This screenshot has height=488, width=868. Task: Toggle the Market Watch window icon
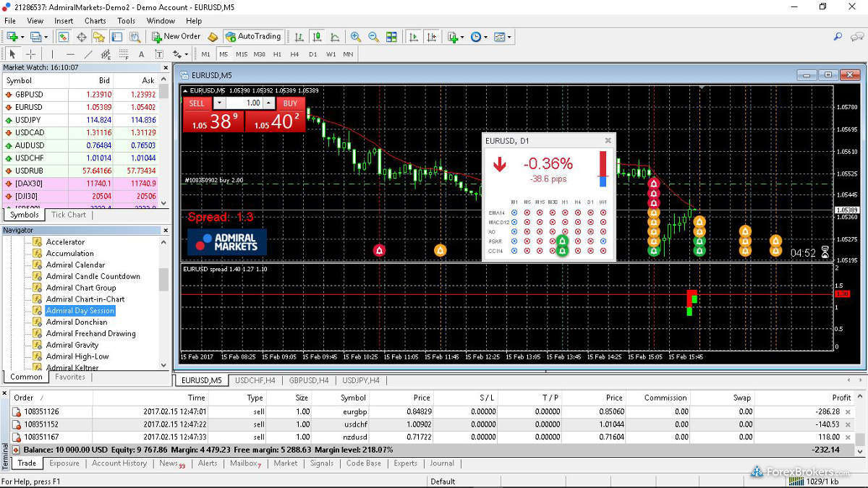click(x=64, y=36)
